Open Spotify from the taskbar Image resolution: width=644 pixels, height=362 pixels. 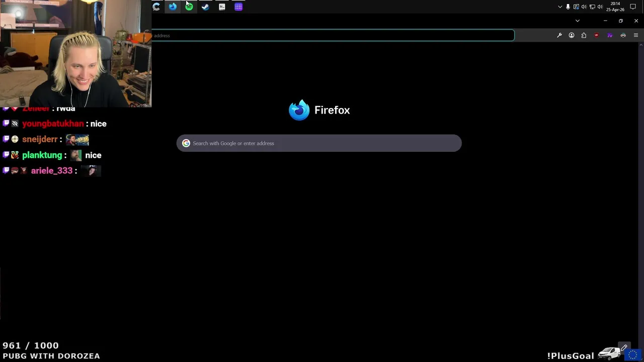coord(189,7)
